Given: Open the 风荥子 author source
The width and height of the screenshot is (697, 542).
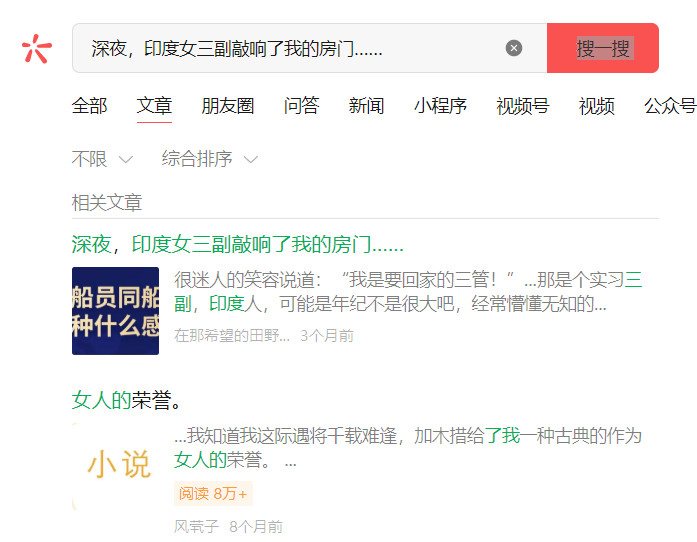Looking at the screenshot, I should click(196, 527).
